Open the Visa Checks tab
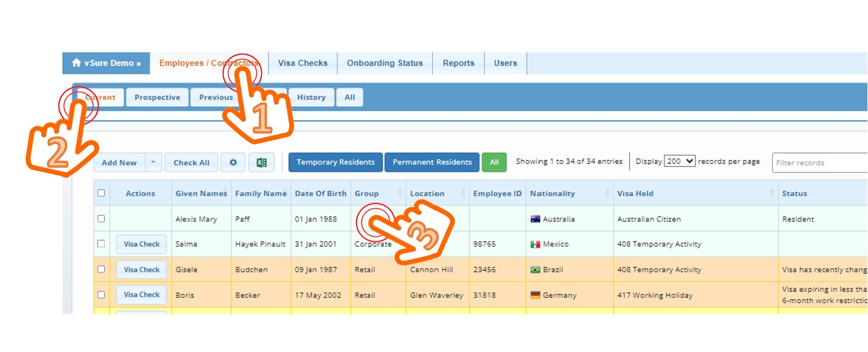The image size is (868, 352). pos(302,63)
